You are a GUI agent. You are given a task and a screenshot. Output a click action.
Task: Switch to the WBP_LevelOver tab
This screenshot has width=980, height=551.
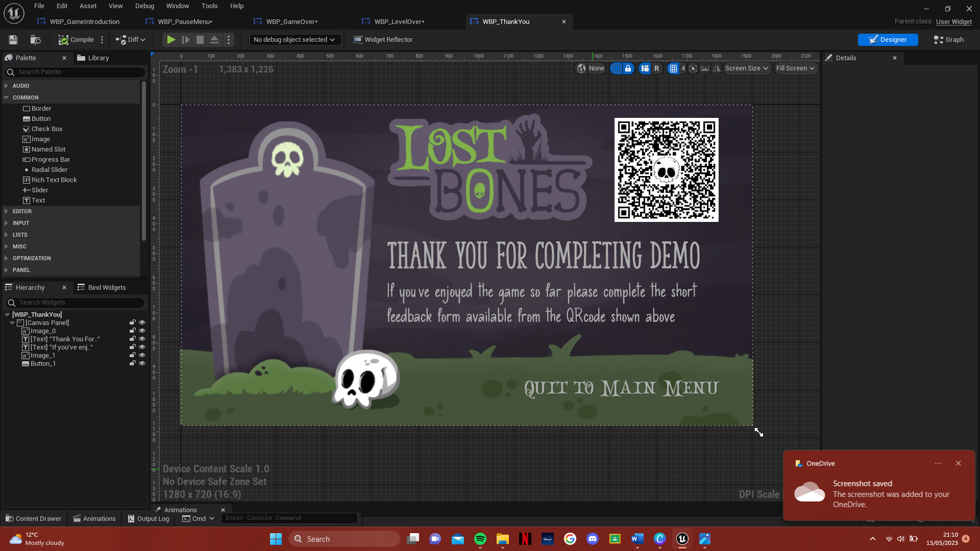399,22
